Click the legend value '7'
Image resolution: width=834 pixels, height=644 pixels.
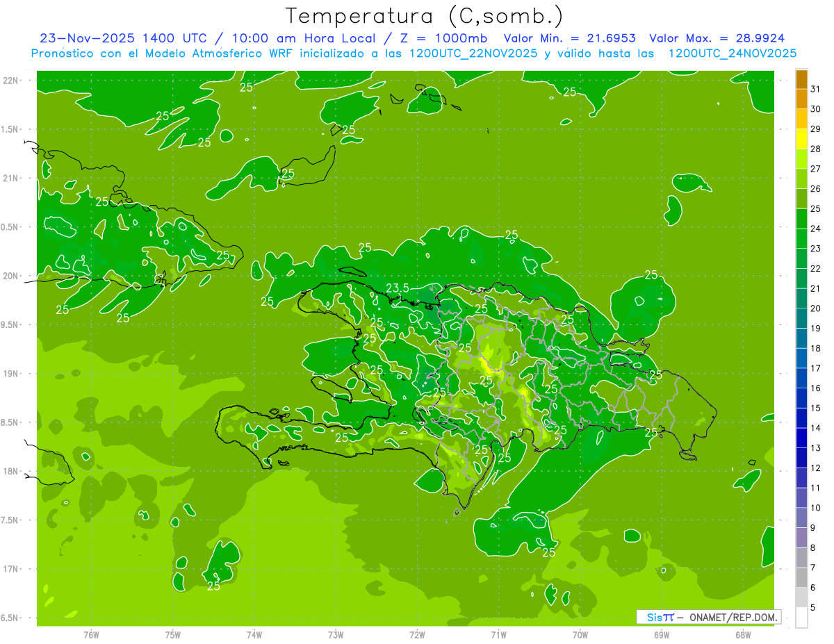click(813, 568)
